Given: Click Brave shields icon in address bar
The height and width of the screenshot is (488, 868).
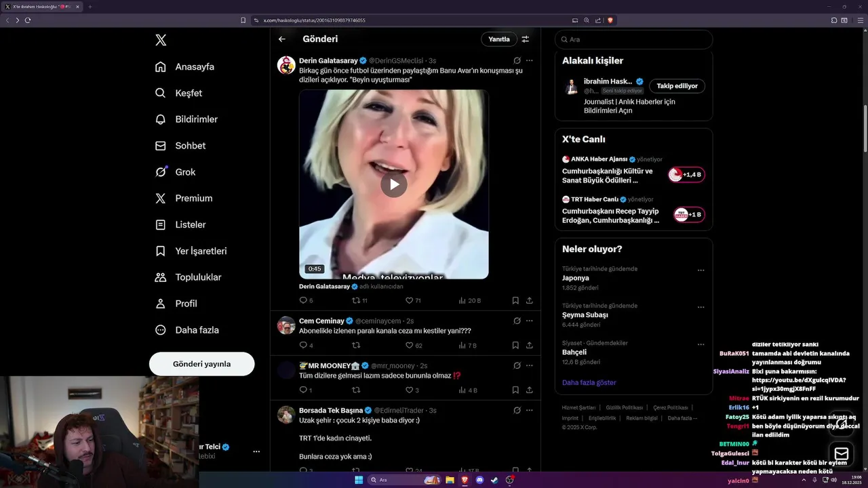Looking at the screenshot, I should pyautogui.click(x=610, y=20).
